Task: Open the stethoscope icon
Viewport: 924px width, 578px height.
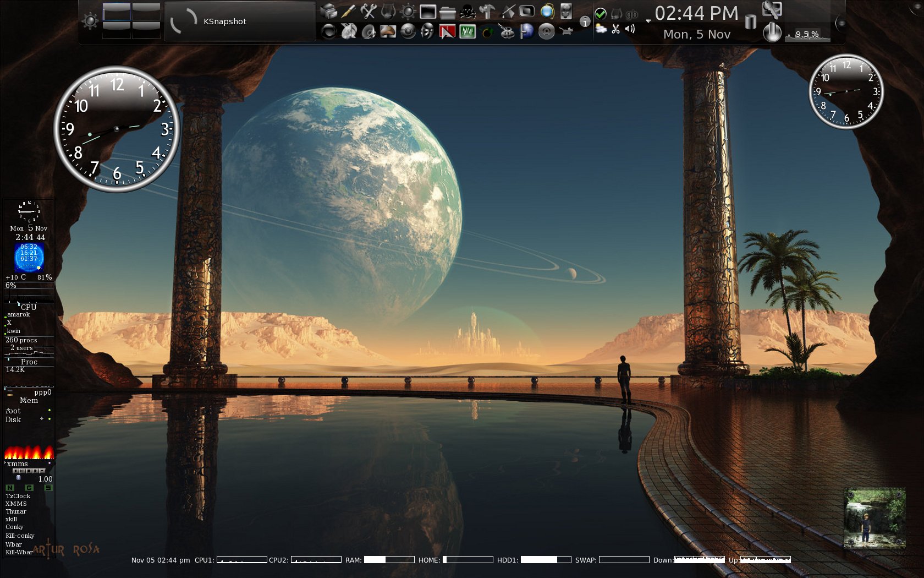Action: [x=507, y=31]
